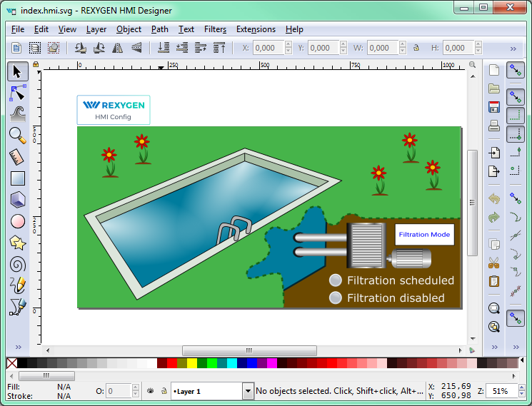This screenshot has height=406, width=532.
Task: Toggle the guide lock icon at ruler corner
Action: point(36,64)
